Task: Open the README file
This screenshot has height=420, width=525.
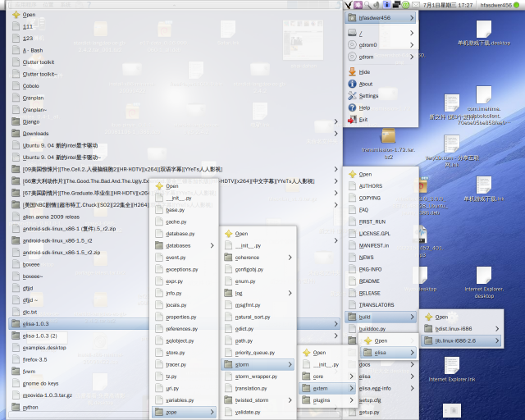Action: coord(369,281)
